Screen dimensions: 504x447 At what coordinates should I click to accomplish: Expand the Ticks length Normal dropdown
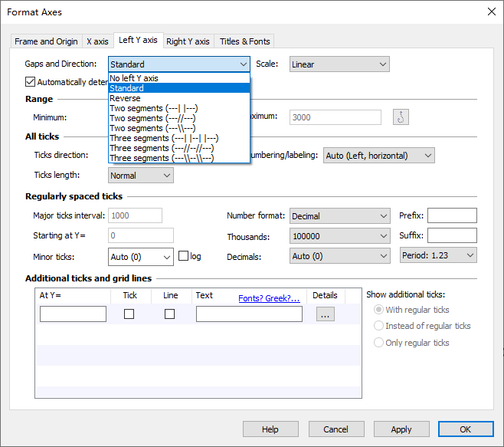coord(141,176)
